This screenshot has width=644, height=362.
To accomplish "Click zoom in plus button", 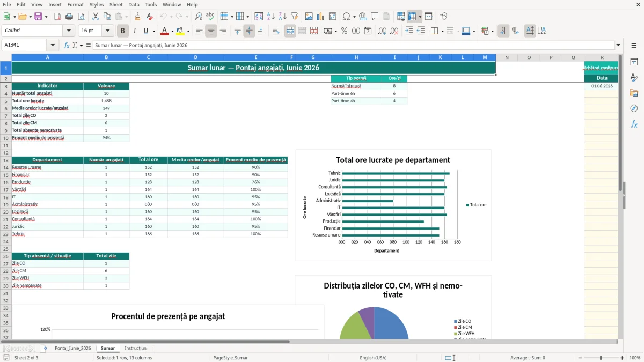I will [x=623, y=358].
